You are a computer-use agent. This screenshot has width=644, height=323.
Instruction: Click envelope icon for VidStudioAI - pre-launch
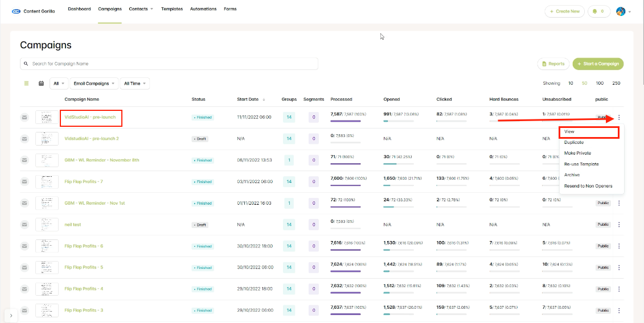coord(25,118)
